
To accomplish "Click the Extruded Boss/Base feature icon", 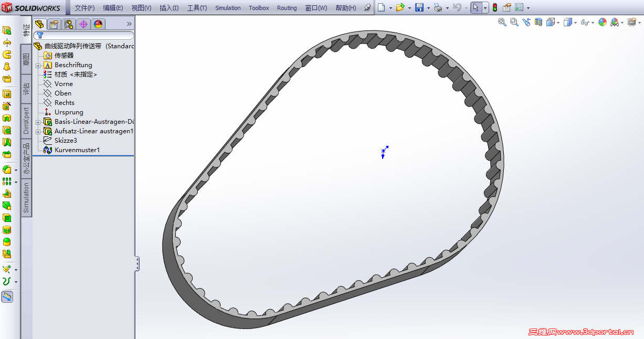I will (x=7, y=30).
